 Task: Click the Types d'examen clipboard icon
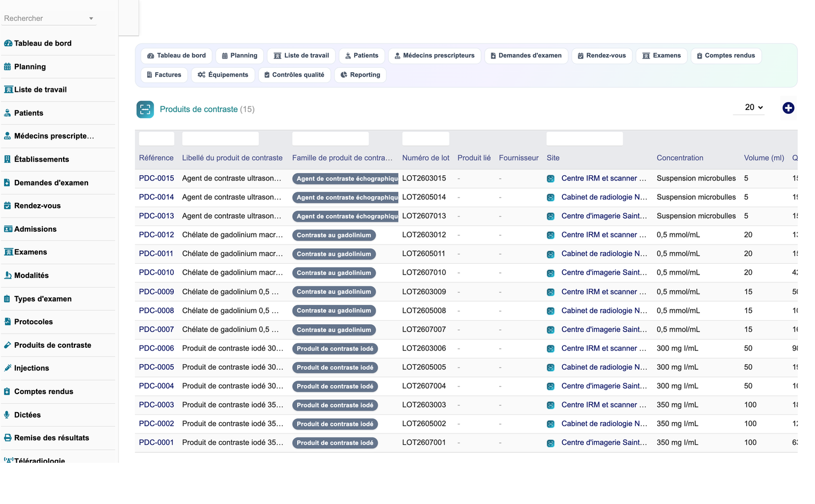(x=7, y=299)
